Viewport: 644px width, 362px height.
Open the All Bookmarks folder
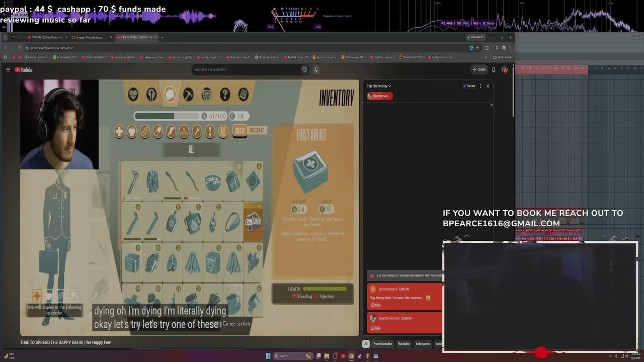503,57
